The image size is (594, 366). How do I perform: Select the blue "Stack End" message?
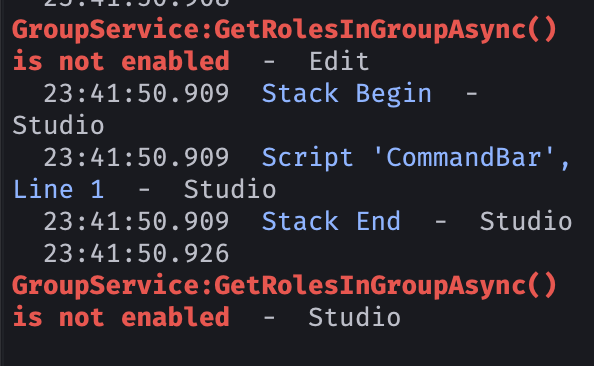[x=331, y=222]
